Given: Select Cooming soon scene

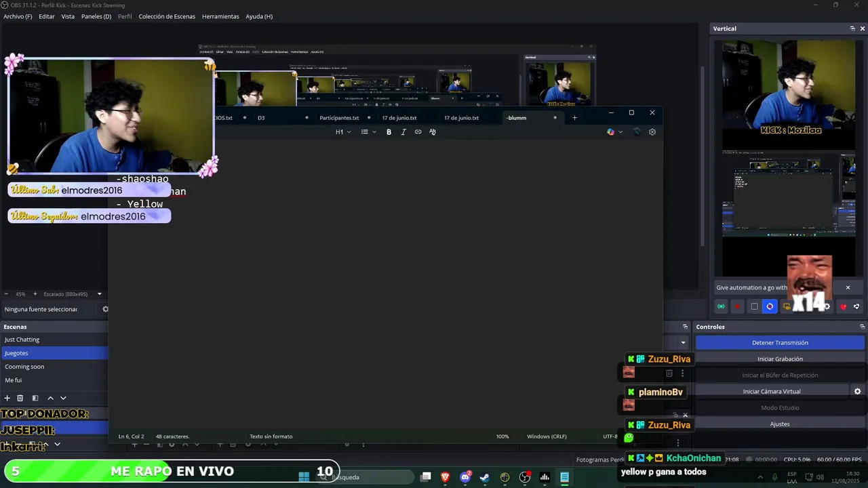Looking at the screenshot, I should (x=54, y=367).
